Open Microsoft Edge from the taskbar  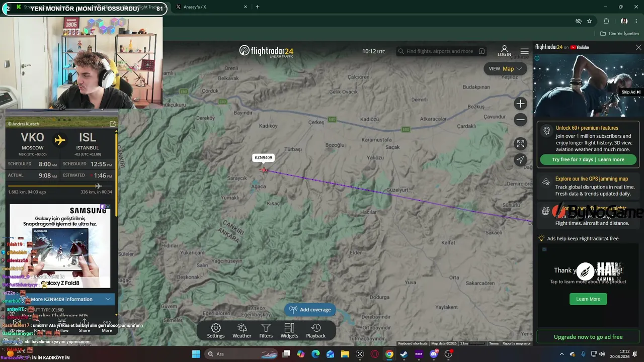(x=315, y=354)
